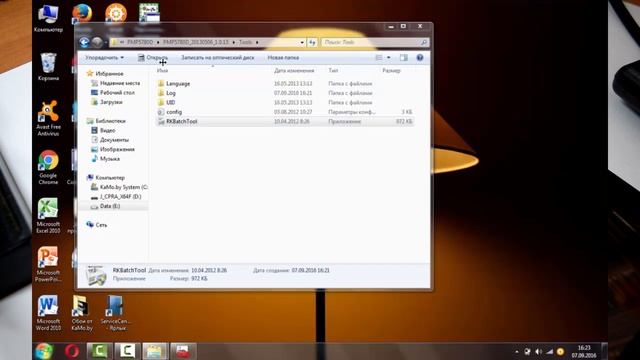Sort files by the Имя column header
640x360 pixels.
[162, 71]
